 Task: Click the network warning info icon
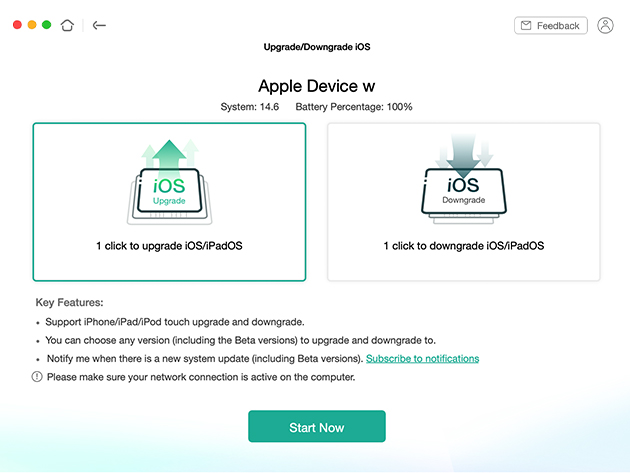(37, 377)
